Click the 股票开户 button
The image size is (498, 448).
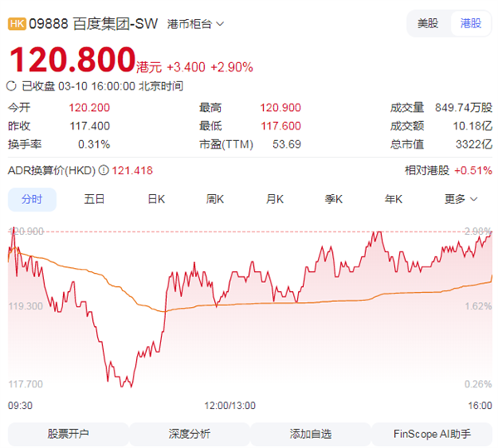tap(68, 434)
